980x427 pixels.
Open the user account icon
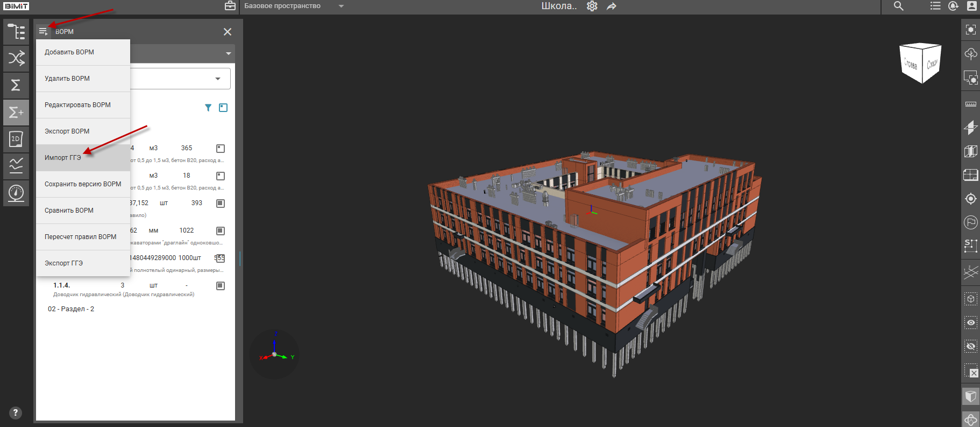point(971,6)
